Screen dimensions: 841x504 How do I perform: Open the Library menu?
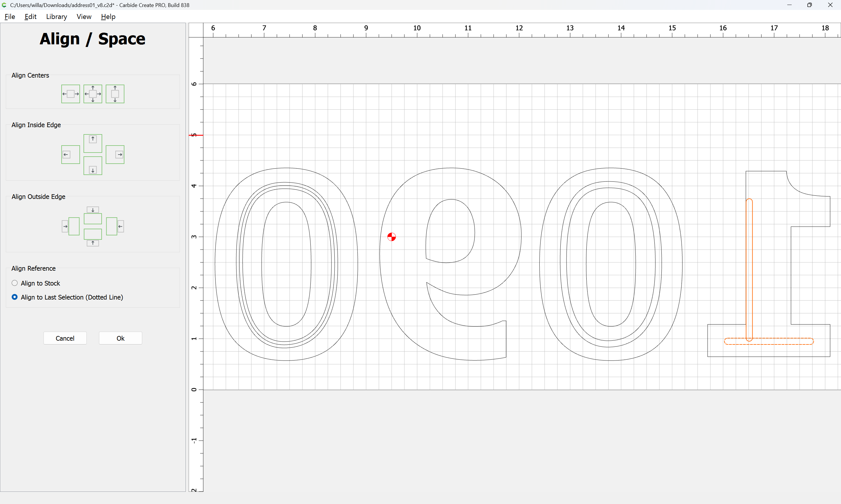56,17
